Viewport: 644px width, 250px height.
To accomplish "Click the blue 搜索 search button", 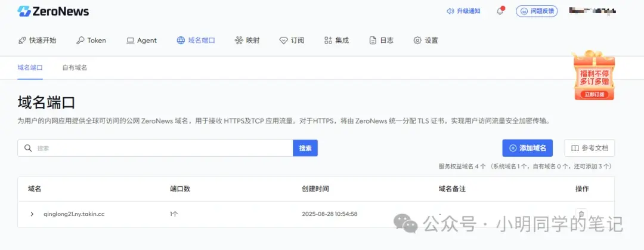I will 305,148.
